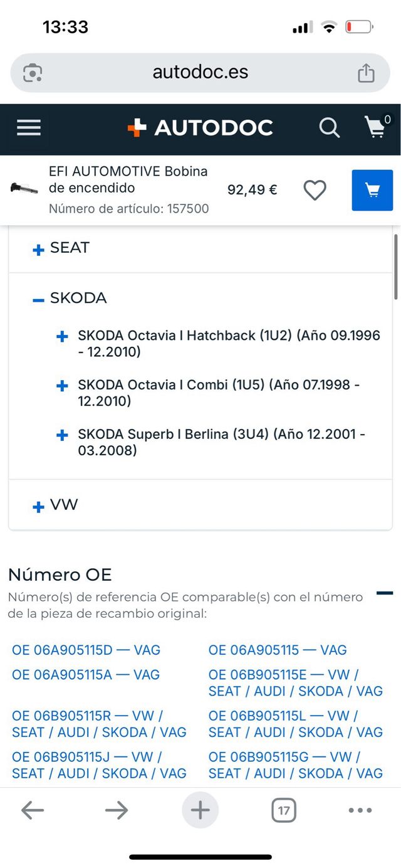
Task: Open new browser tab with plus button
Action: coord(200,810)
